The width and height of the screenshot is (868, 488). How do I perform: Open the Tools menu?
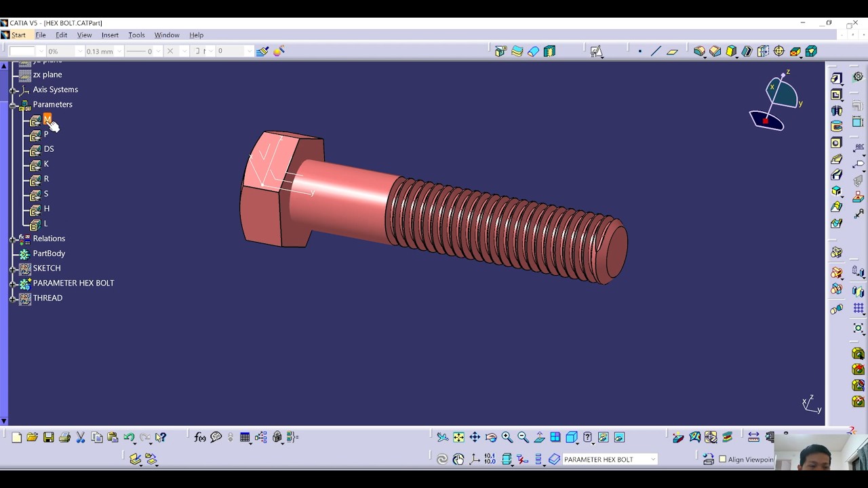point(136,35)
